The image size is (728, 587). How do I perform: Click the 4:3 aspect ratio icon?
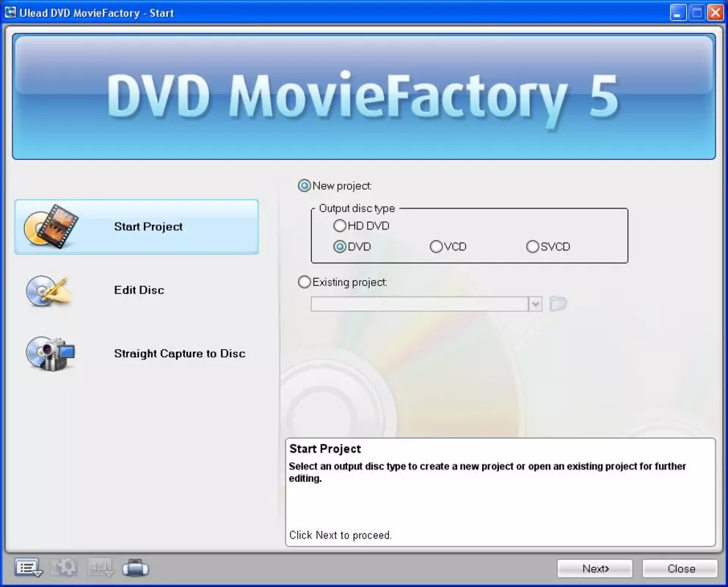click(x=100, y=567)
